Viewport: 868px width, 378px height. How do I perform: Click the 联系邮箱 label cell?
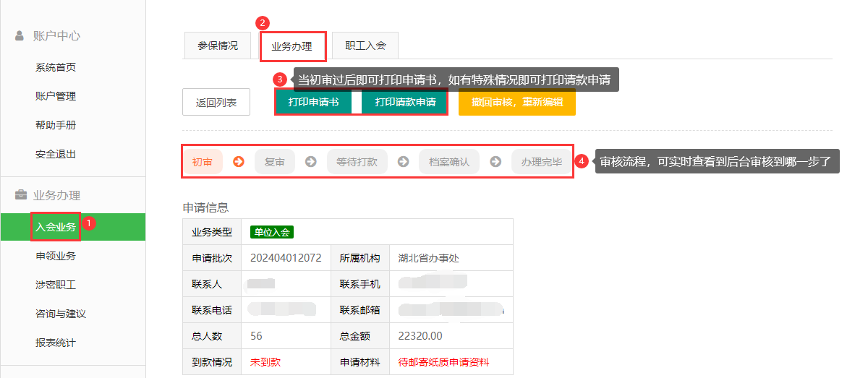click(x=360, y=310)
